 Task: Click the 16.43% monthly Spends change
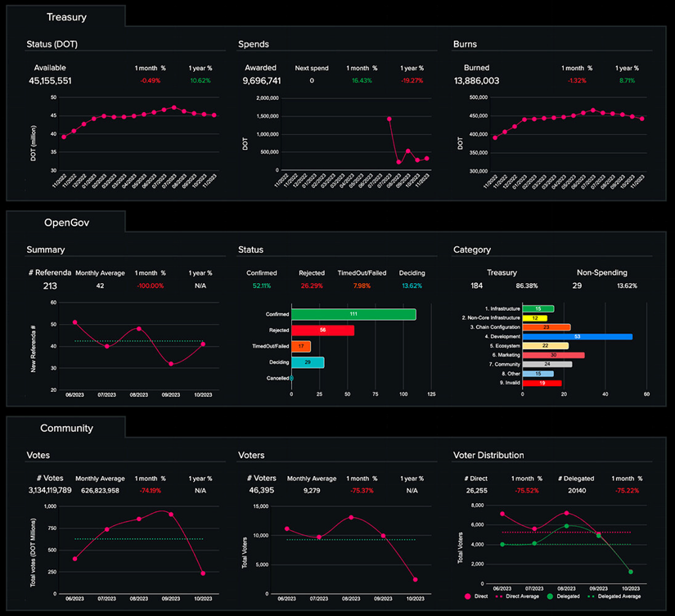click(362, 80)
